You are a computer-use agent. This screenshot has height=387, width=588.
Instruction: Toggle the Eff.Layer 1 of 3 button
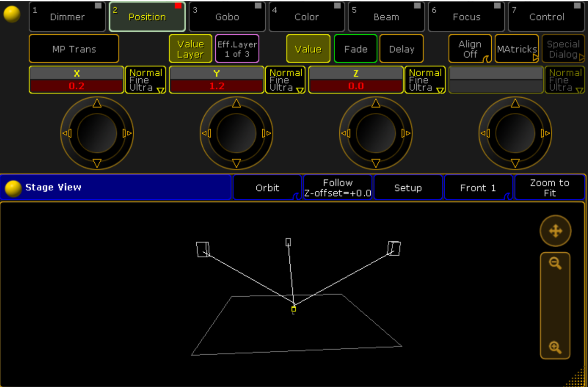[x=237, y=49]
